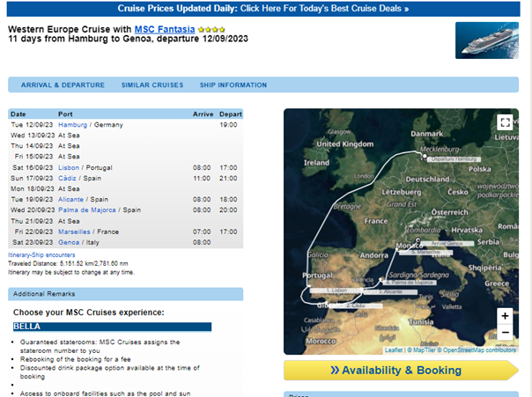
Task: Open OpenStreetMap contributors link
Action: tap(477, 349)
